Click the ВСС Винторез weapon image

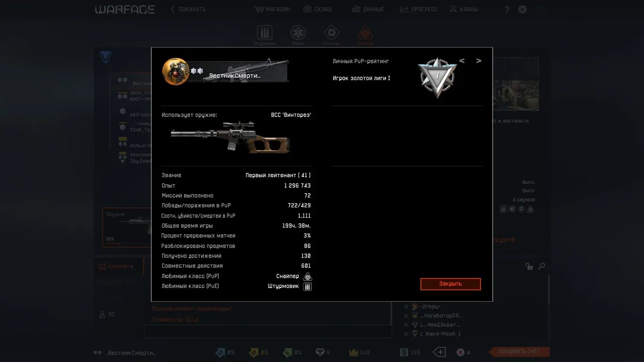click(x=230, y=137)
